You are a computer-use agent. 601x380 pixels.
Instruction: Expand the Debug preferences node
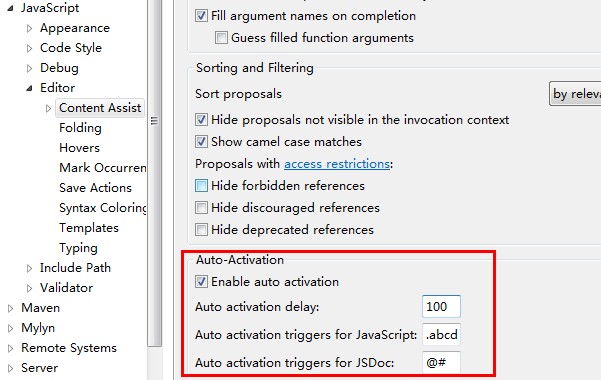pyautogui.click(x=30, y=68)
